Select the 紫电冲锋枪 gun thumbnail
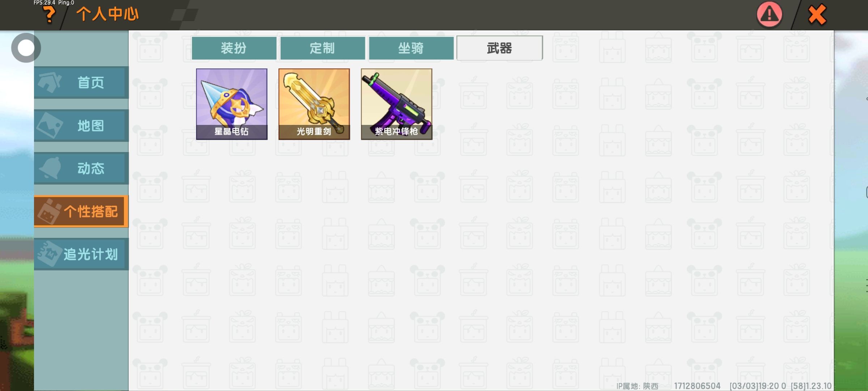This screenshot has width=868, height=391. (x=397, y=104)
